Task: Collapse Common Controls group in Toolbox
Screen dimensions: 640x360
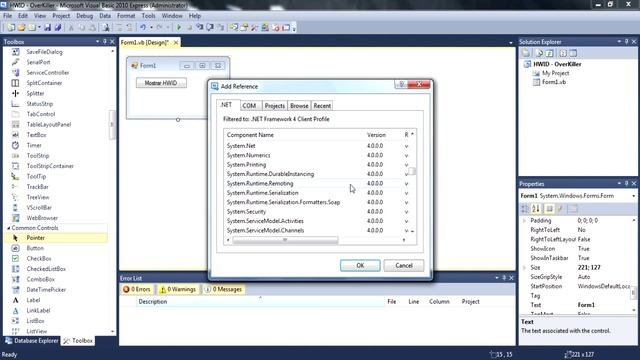Action: point(8,228)
